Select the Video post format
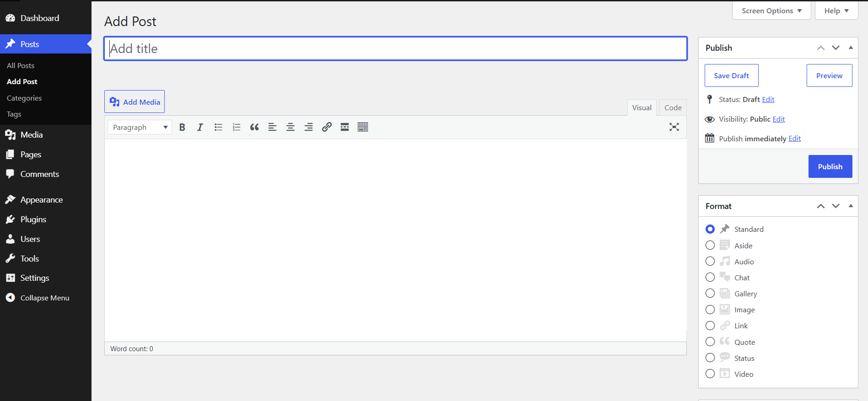Image resolution: width=868 pixels, height=401 pixels. point(710,374)
